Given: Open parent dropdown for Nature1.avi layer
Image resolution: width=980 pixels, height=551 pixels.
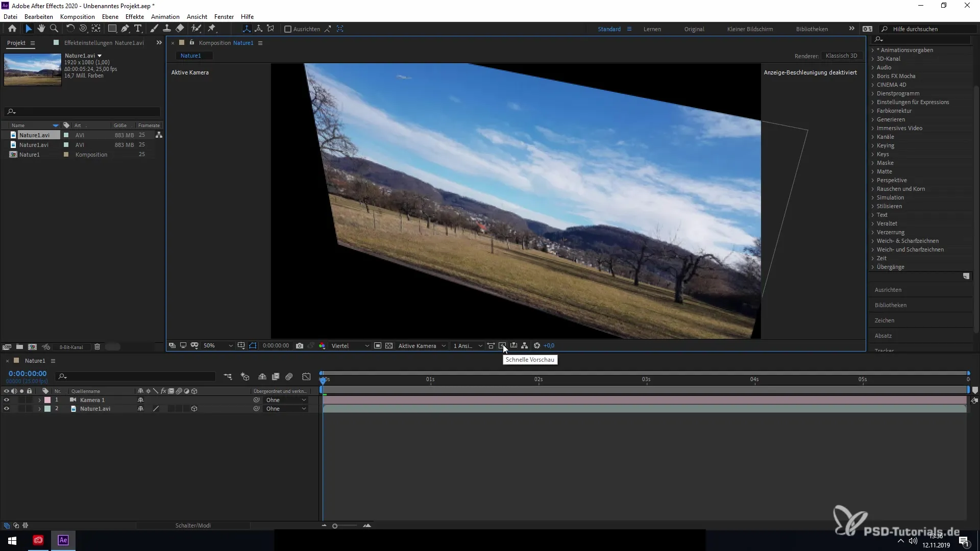Looking at the screenshot, I should [286, 409].
